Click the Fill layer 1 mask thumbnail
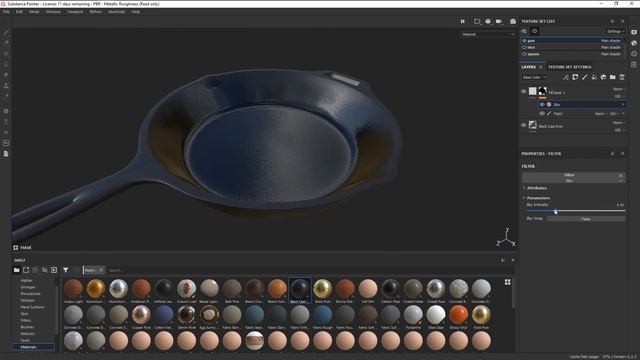 [x=542, y=91]
